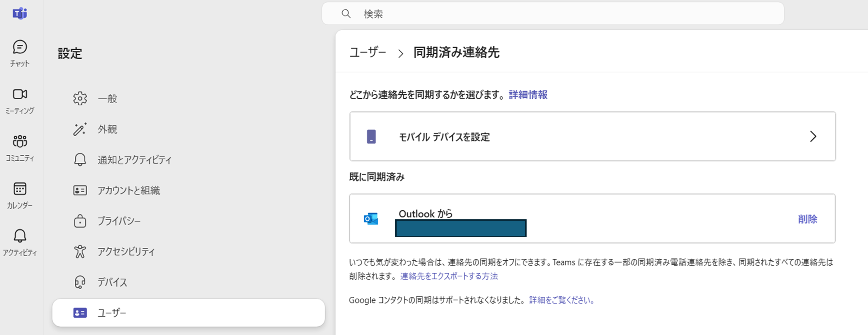
Task: Click the 設定 heading
Action: click(x=70, y=53)
